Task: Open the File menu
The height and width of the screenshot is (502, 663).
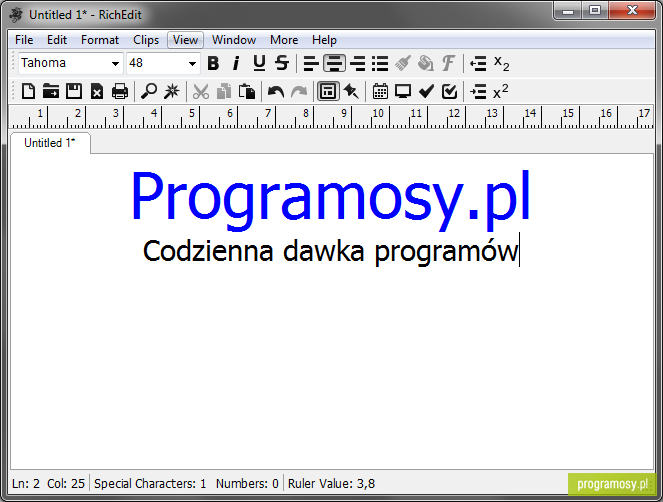Action: pyautogui.click(x=24, y=40)
